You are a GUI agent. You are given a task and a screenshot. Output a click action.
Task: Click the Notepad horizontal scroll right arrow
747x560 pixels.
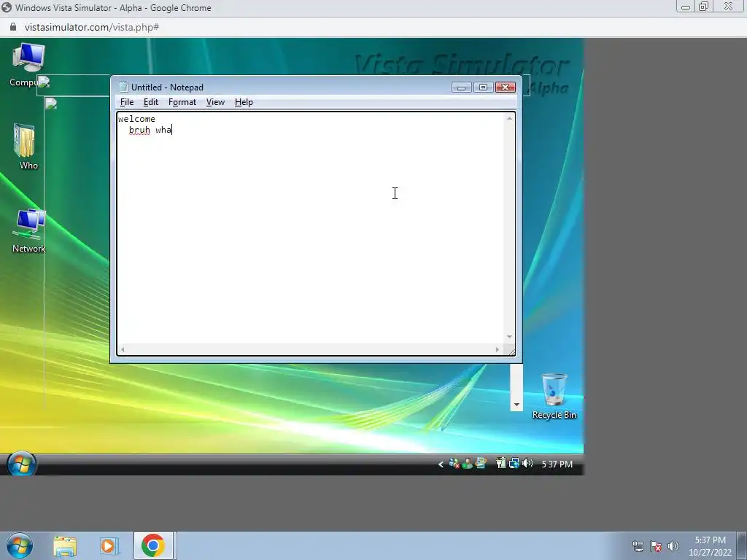point(498,349)
